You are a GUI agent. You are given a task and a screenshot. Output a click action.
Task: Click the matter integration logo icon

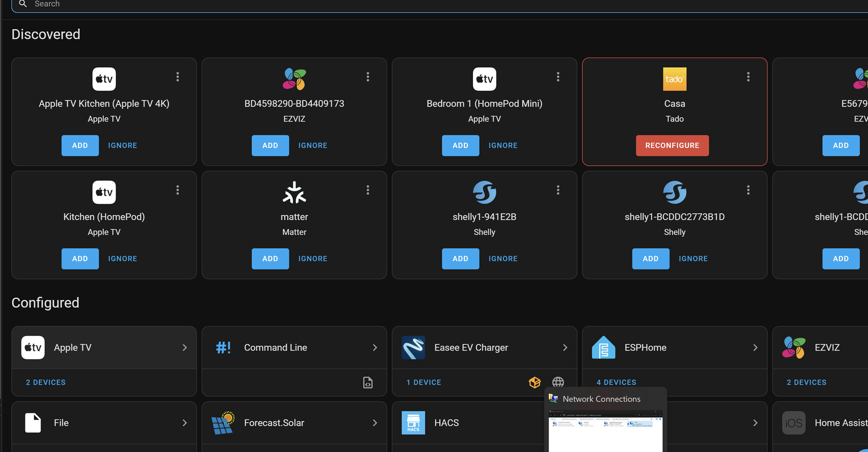click(294, 192)
